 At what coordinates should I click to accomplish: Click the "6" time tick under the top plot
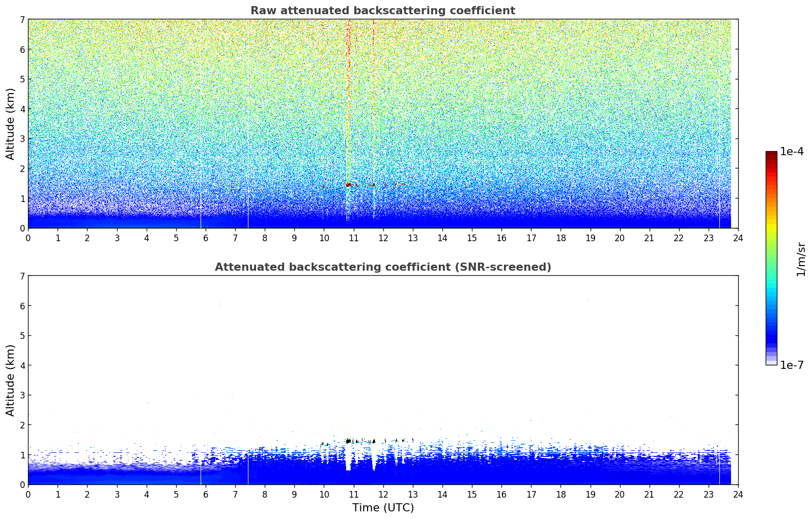pyautogui.click(x=206, y=238)
